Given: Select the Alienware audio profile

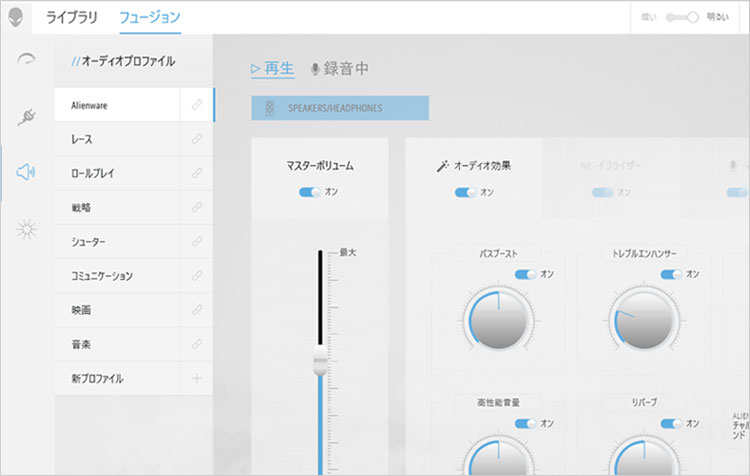Looking at the screenshot, I should [x=117, y=105].
